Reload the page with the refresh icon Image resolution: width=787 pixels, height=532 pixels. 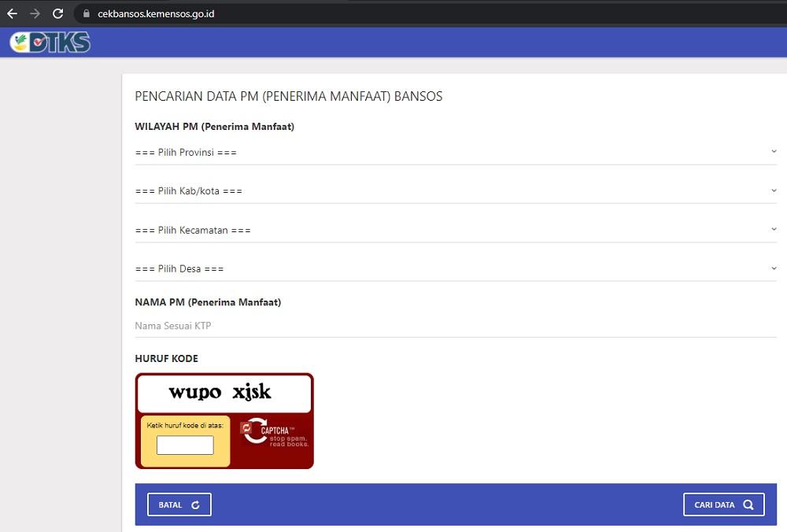pos(57,13)
